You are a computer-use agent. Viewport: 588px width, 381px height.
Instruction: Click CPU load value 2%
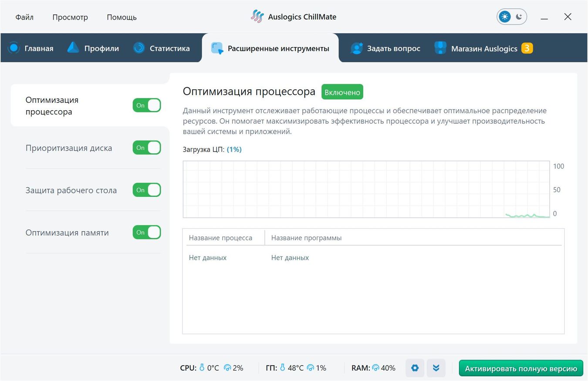coord(238,368)
